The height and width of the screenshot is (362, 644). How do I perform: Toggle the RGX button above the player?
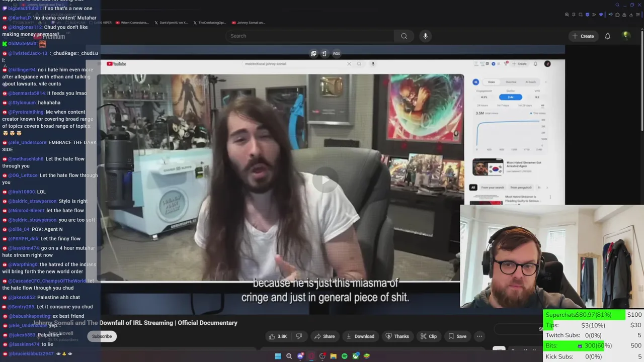(336, 54)
